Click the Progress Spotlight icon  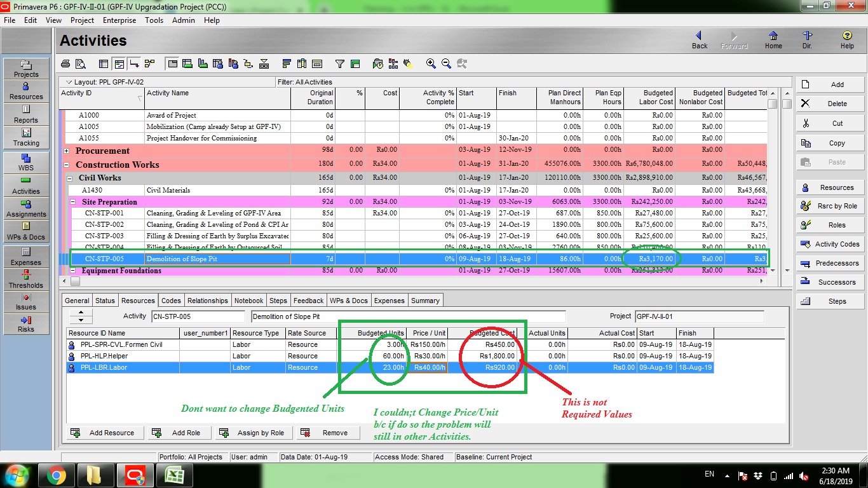coord(409,64)
